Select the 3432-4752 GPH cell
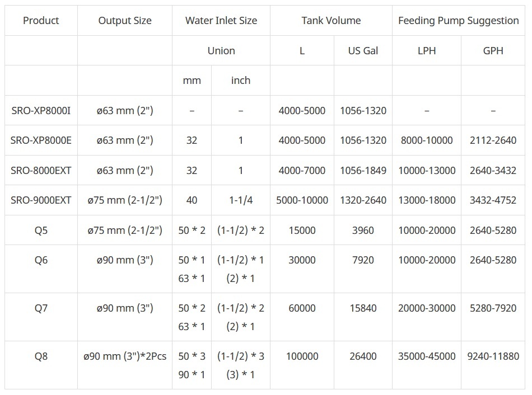Viewport: 532px width, 395px height. (x=493, y=200)
